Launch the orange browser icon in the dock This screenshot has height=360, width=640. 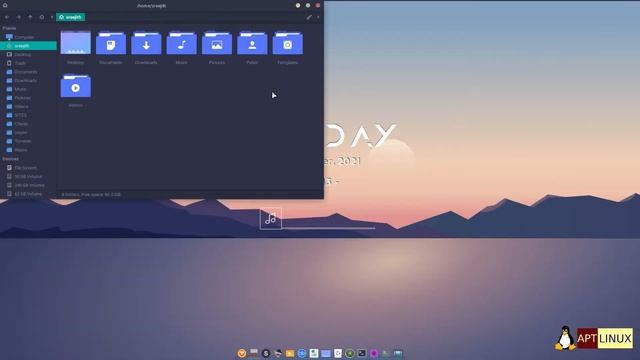242,353
